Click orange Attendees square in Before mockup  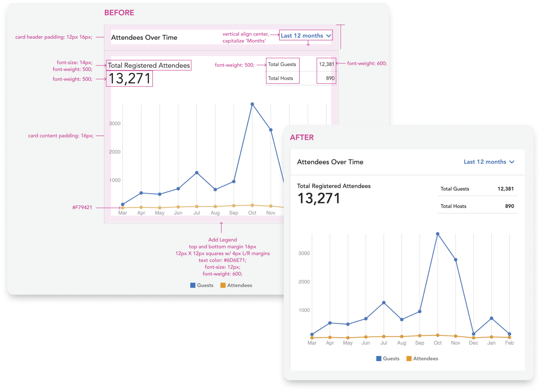[223, 285]
